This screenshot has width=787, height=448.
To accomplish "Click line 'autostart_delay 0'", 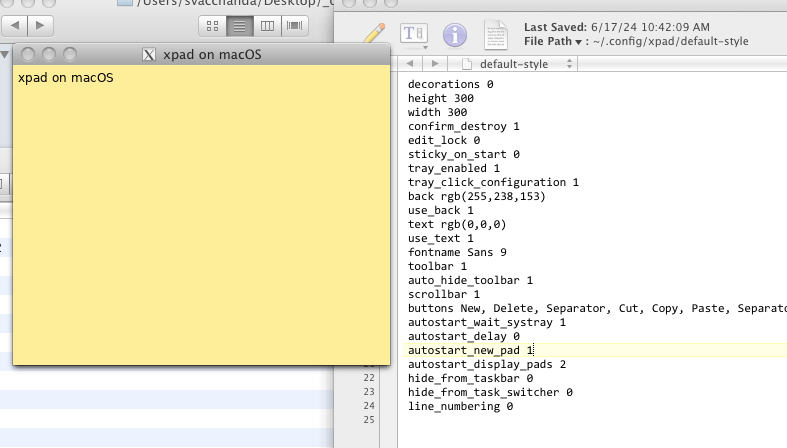I will click(x=463, y=337).
